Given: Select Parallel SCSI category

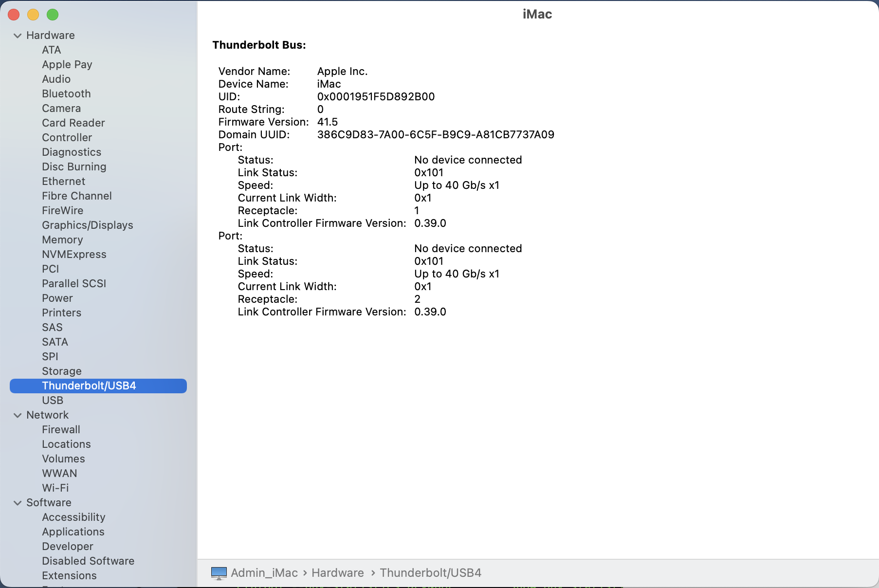Looking at the screenshot, I should tap(74, 284).
